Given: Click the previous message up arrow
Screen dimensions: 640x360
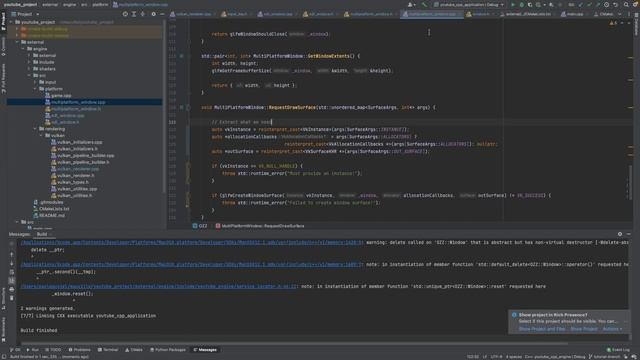Looking at the screenshot, I should [x=11, y=255].
